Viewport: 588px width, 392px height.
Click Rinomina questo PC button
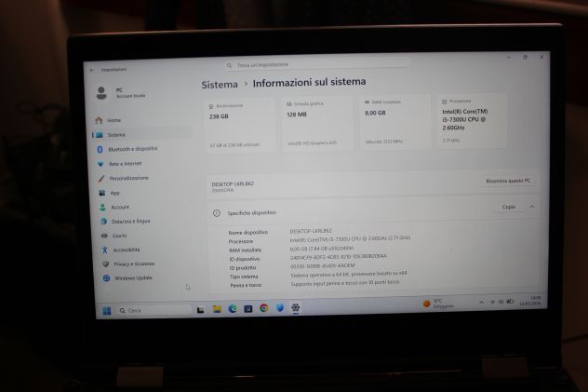pos(508,182)
